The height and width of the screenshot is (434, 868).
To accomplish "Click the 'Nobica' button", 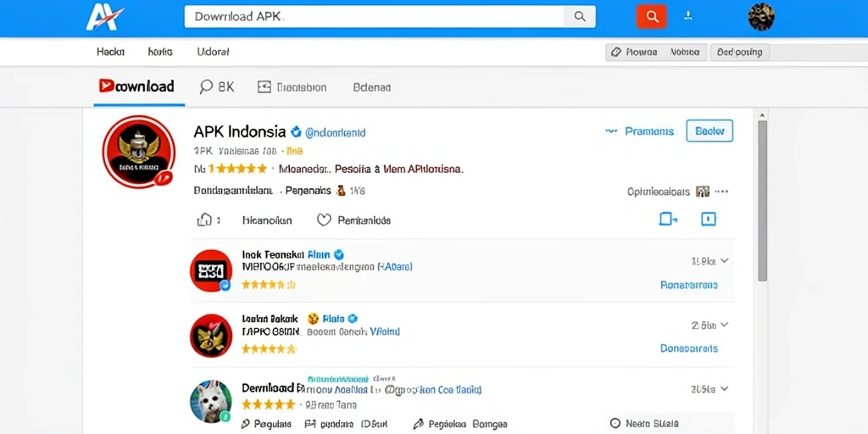I will pos(685,52).
